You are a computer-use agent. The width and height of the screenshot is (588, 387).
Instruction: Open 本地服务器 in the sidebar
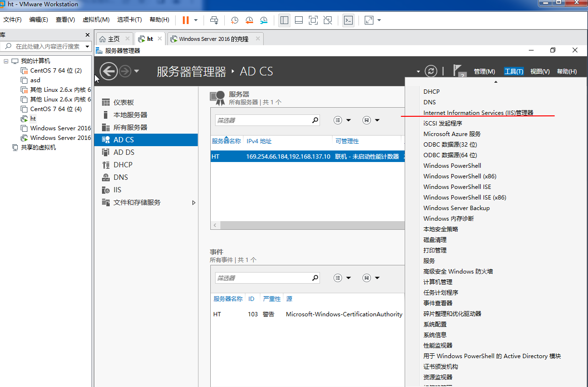[x=146, y=115]
